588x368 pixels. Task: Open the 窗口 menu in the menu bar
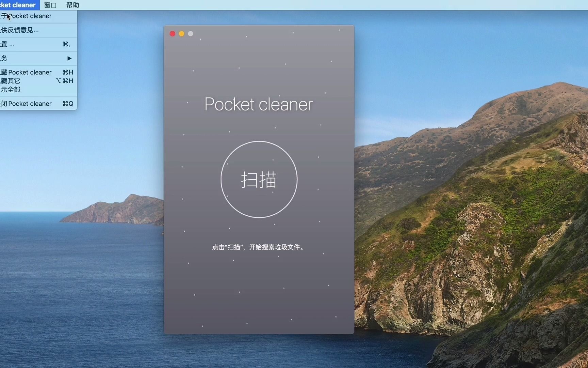[x=50, y=5]
